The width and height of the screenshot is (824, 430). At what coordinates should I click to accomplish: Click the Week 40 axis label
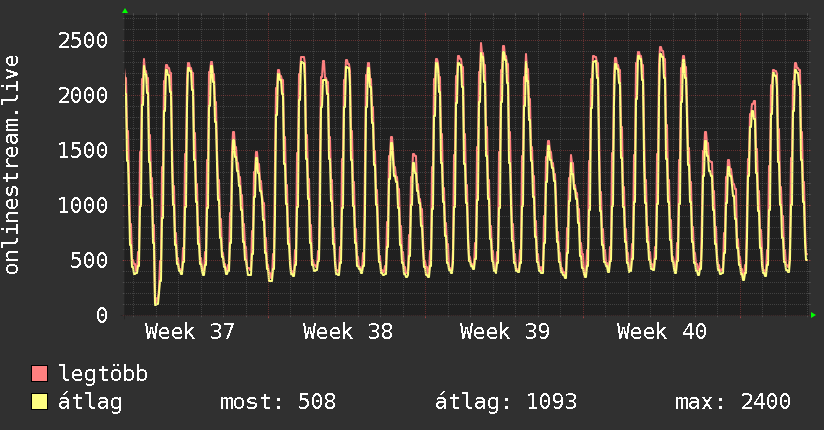[x=662, y=332]
